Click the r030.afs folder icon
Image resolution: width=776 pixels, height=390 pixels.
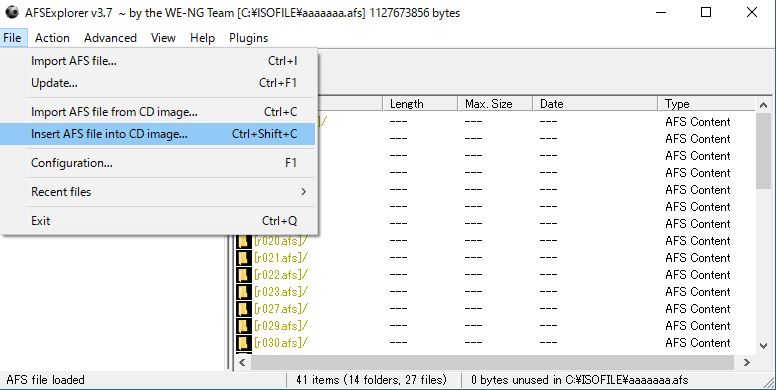coord(243,342)
